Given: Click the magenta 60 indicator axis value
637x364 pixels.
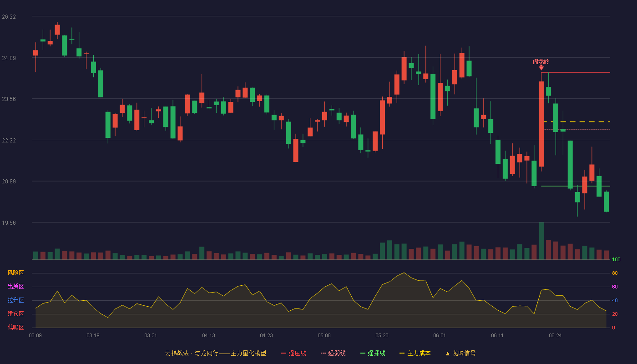Looking at the screenshot, I should coord(615,287).
